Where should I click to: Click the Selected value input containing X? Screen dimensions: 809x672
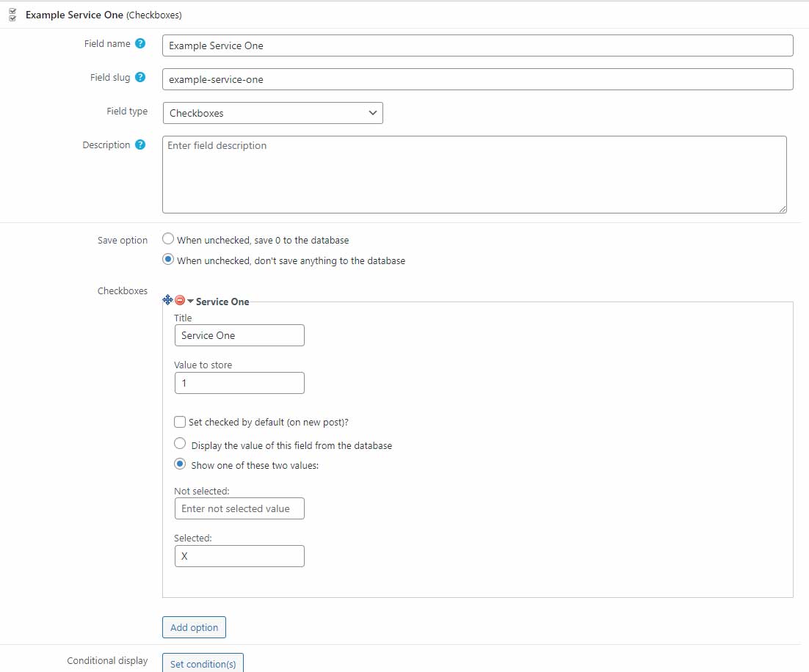239,556
